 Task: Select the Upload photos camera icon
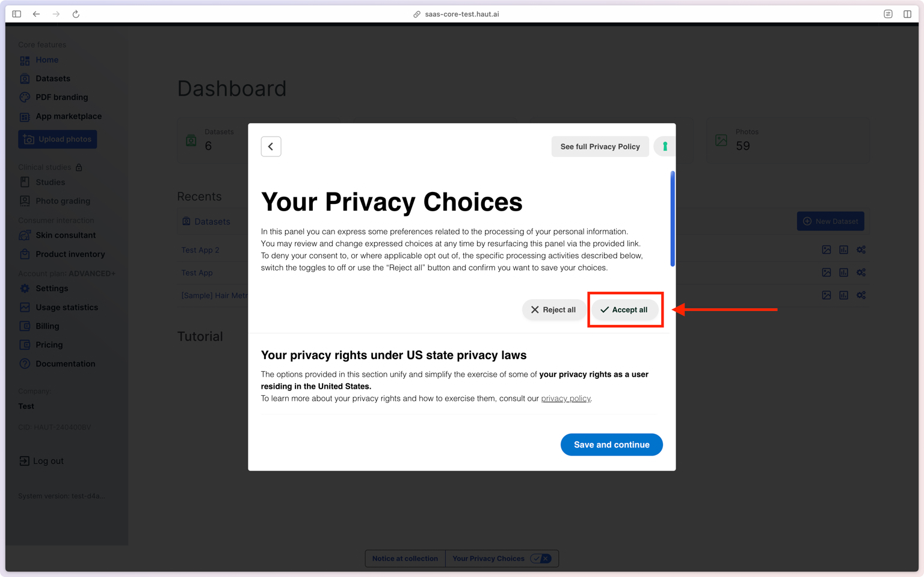point(28,139)
